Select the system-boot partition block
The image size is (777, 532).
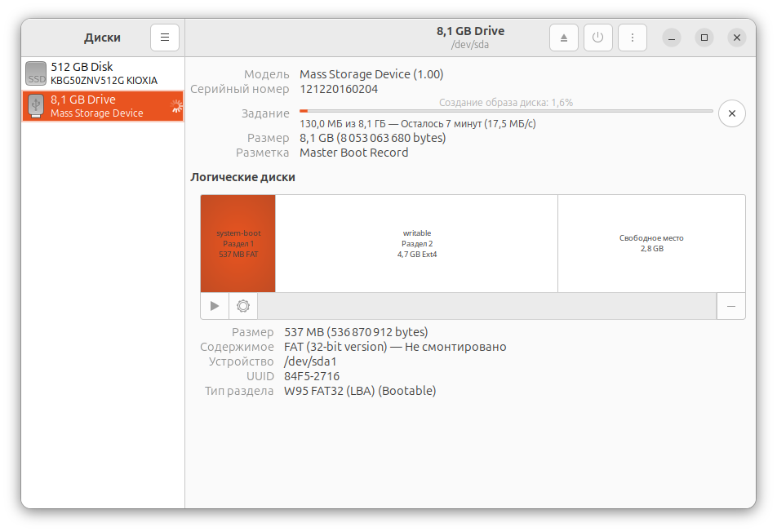click(x=238, y=243)
